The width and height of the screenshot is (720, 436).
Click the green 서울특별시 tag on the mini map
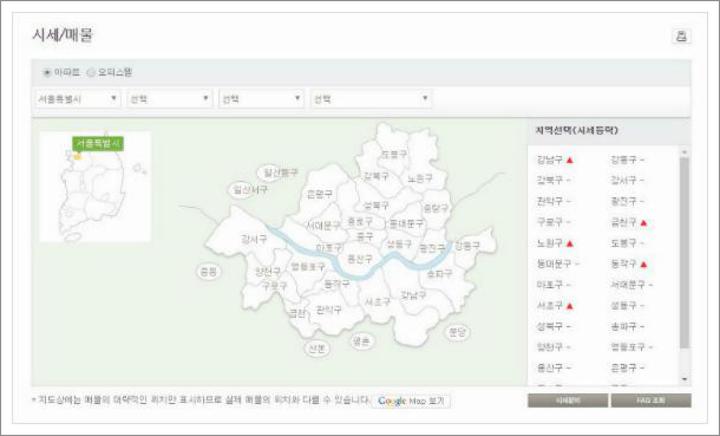(98, 144)
